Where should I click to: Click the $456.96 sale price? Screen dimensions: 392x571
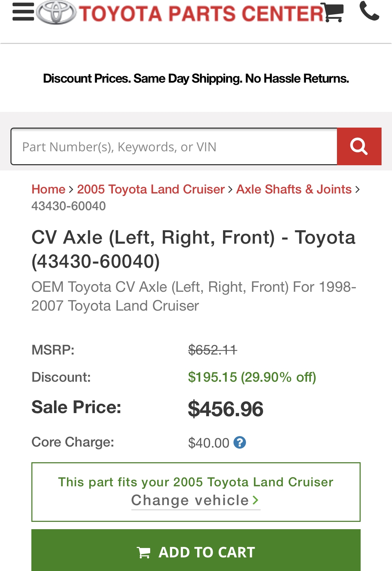click(225, 409)
